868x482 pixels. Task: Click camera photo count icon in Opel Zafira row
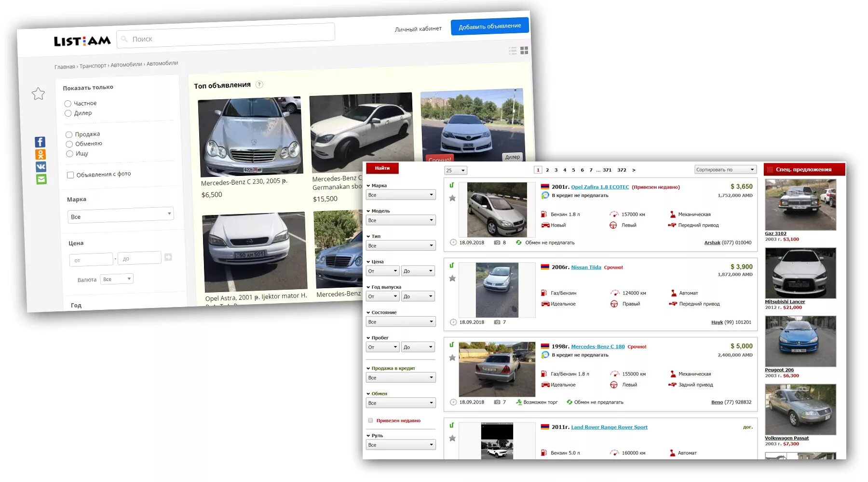[x=497, y=242]
